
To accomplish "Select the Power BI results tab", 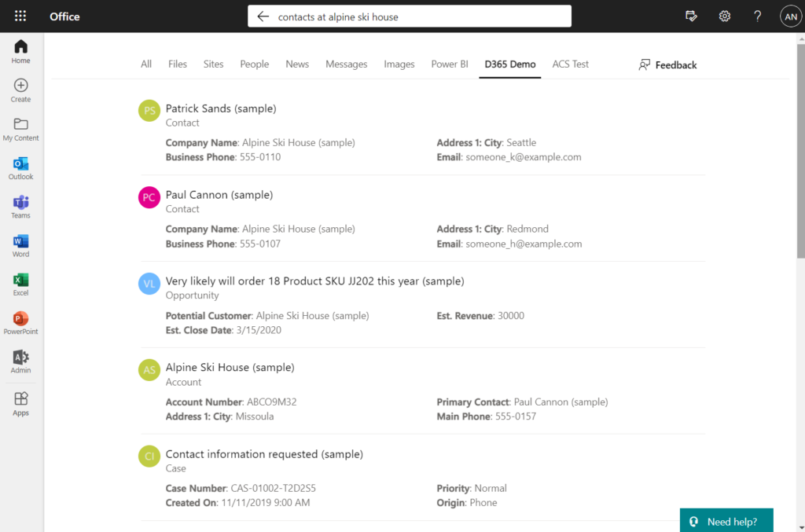I will point(450,64).
